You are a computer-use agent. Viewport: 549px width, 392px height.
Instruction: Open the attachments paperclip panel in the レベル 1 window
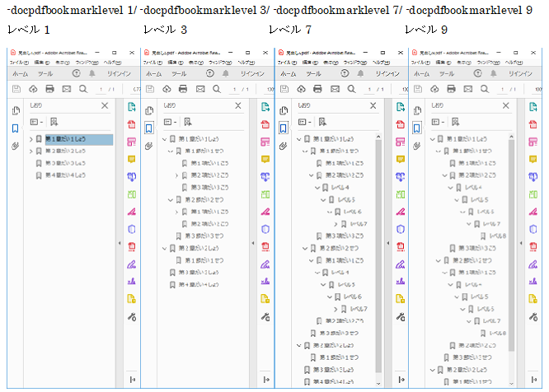[16, 146]
